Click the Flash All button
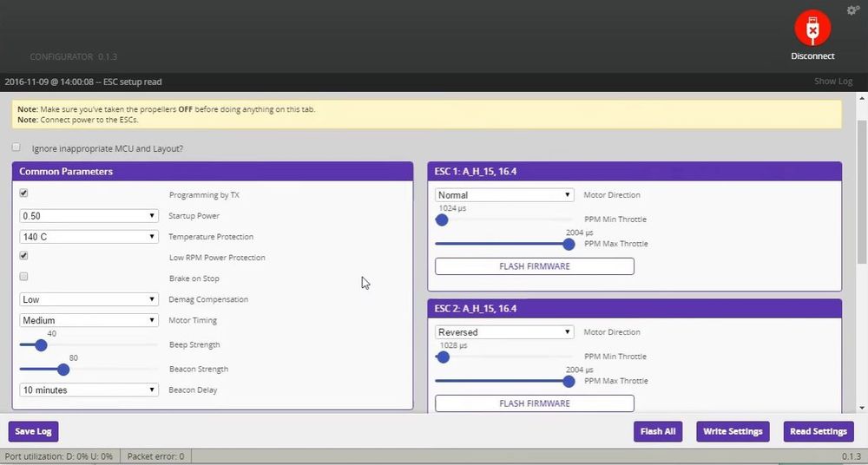The height and width of the screenshot is (465, 868). click(657, 431)
